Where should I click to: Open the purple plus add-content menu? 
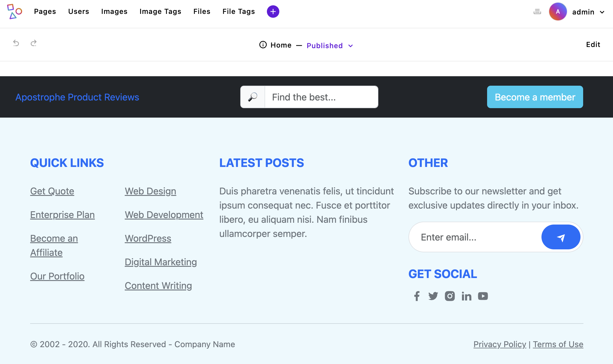tap(273, 12)
